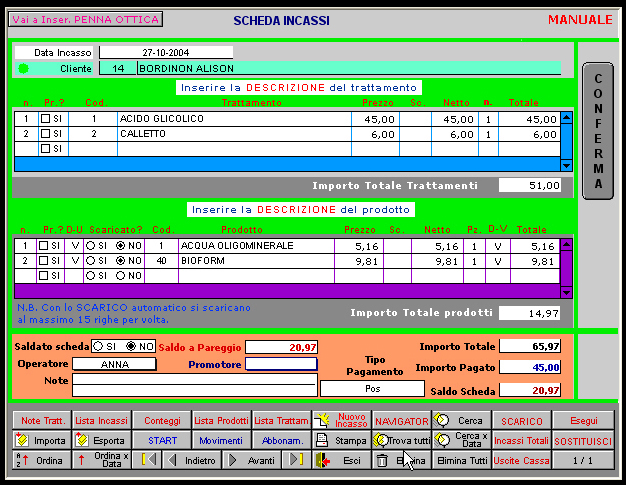Click the Nuovo Incasso button

coord(341,420)
